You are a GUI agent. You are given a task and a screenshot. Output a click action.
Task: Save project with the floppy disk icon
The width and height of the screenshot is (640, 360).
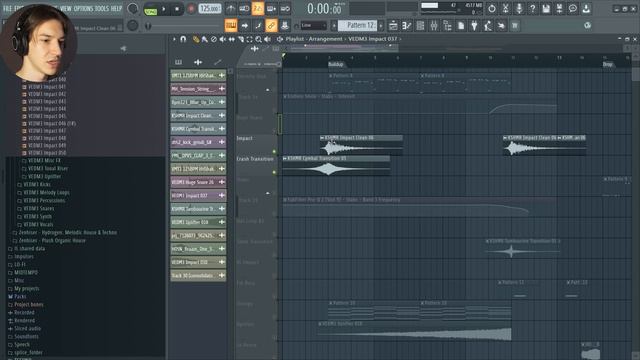546,9
